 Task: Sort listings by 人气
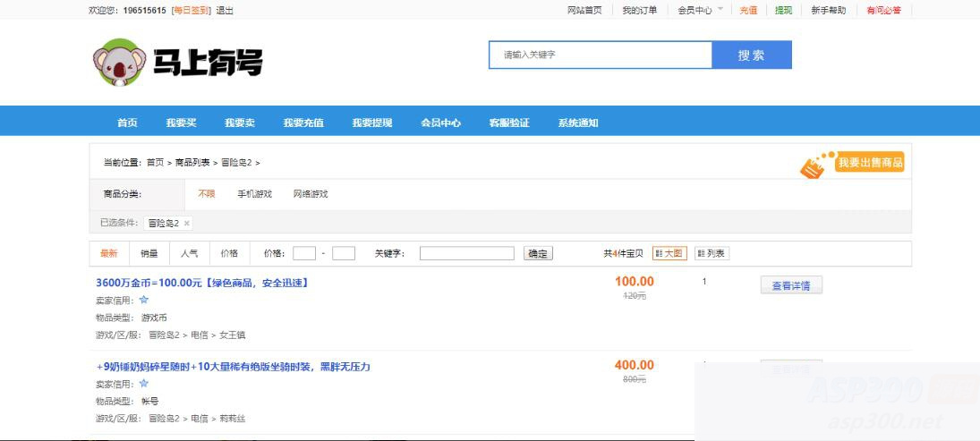[189, 253]
